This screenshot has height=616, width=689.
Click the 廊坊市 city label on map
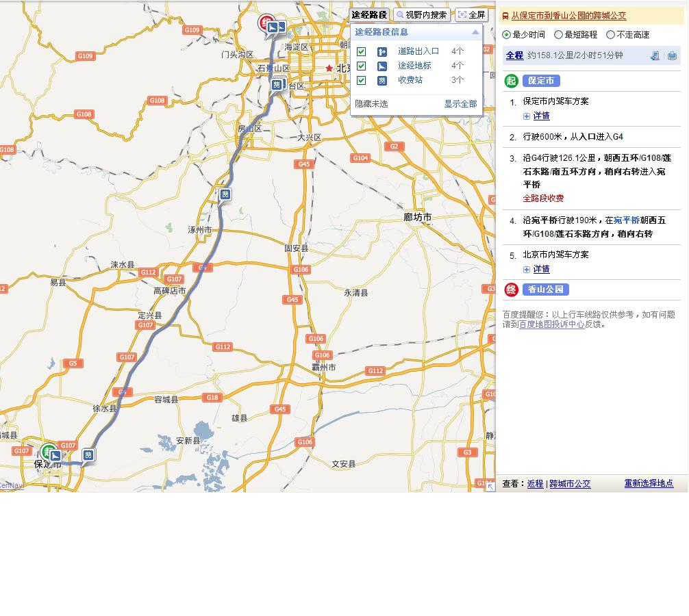(x=418, y=217)
